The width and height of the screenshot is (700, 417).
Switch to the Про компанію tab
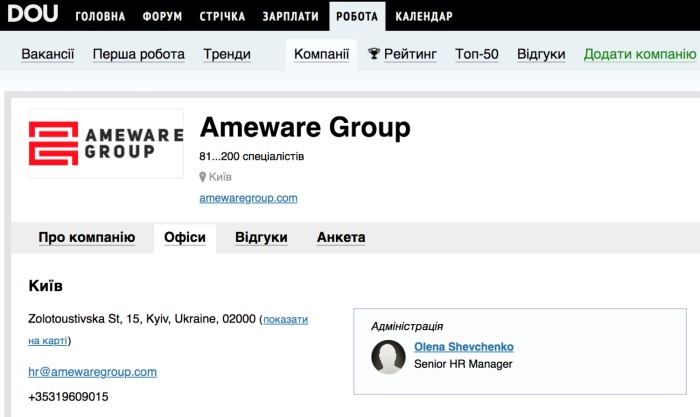[86, 237]
